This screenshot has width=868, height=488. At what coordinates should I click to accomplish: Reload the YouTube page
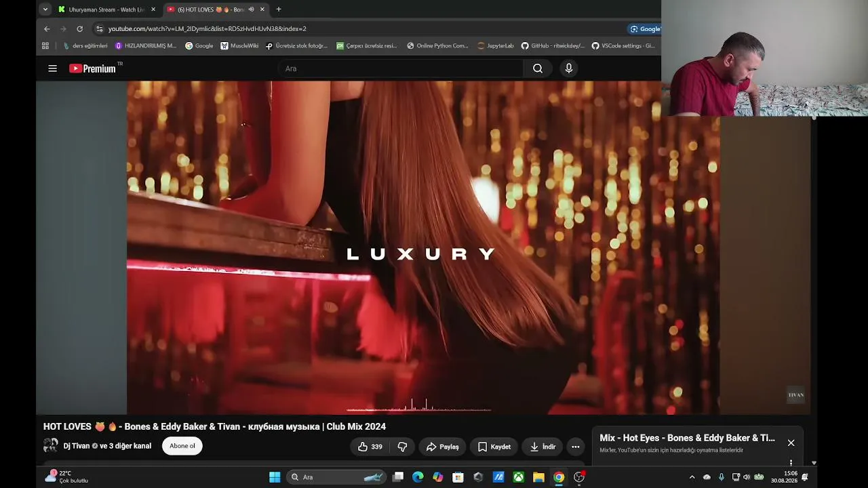pos(79,29)
